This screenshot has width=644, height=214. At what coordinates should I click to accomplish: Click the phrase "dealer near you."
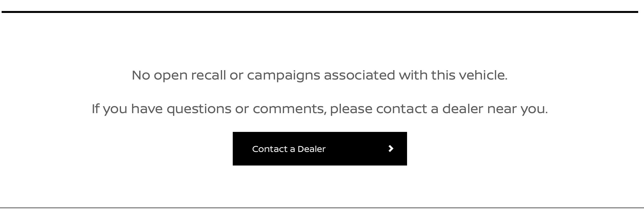[495, 109]
